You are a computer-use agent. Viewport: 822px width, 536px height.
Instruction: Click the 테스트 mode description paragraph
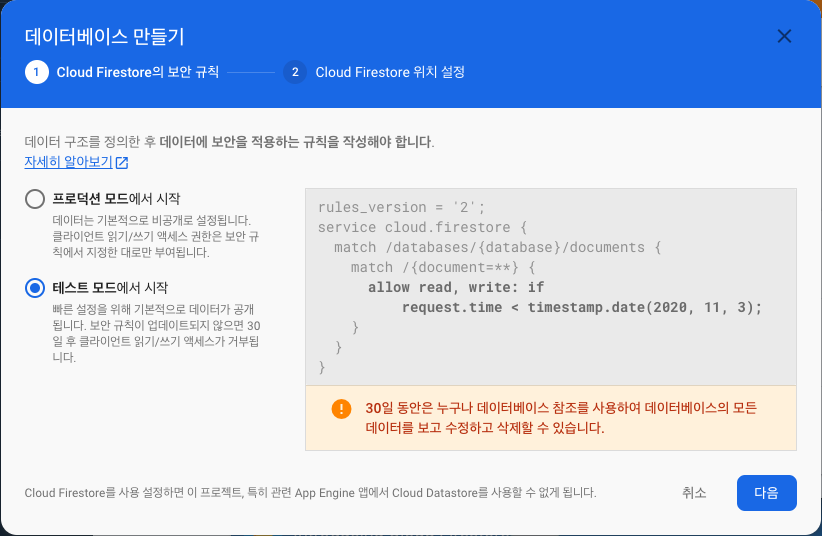(x=156, y=333)
